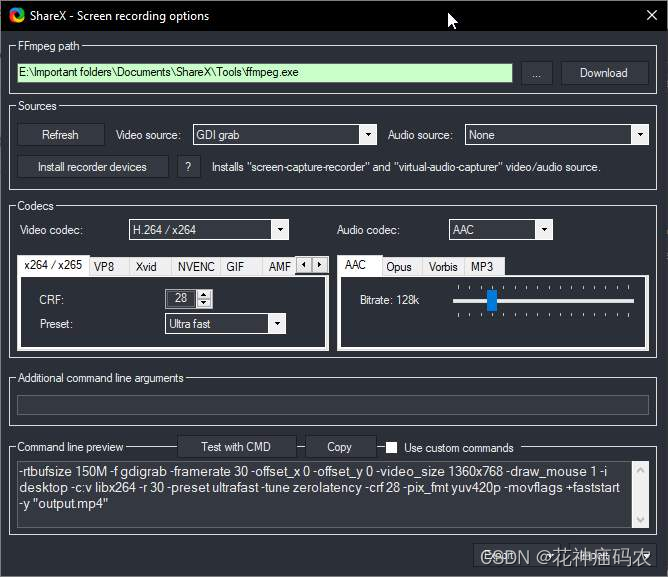Enable Use custom commands checkbox
This screenshot has width=668, height=577.
point(392,447)
